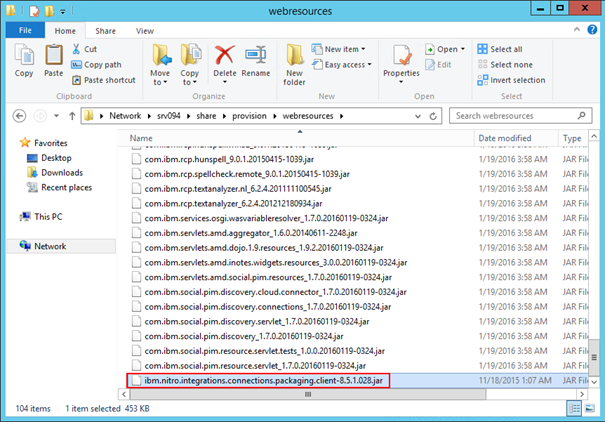Click the Copy icon in Clipboard group
The image size is (605, 422).
(x=24, y=61)
